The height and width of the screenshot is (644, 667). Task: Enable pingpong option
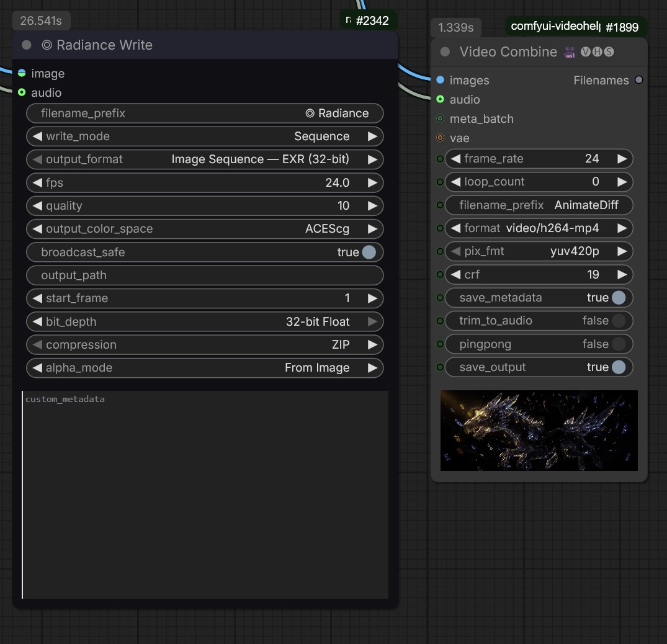tap(619, 344)
